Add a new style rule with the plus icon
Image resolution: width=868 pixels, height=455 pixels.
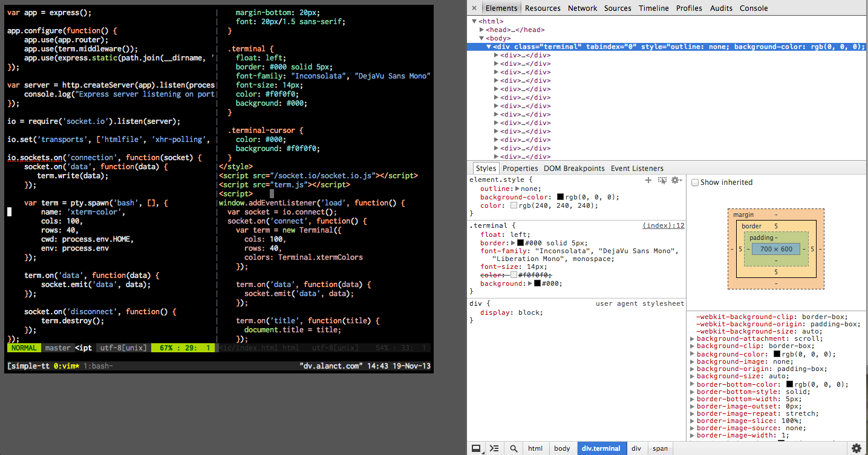pyautogui.click(x=648, y=180)
